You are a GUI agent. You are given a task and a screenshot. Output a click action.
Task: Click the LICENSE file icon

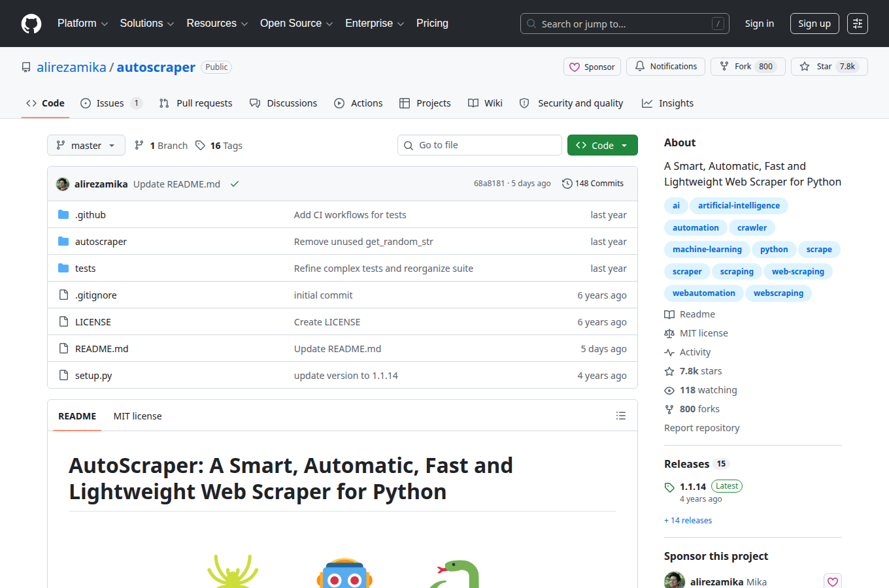(63, 322)
